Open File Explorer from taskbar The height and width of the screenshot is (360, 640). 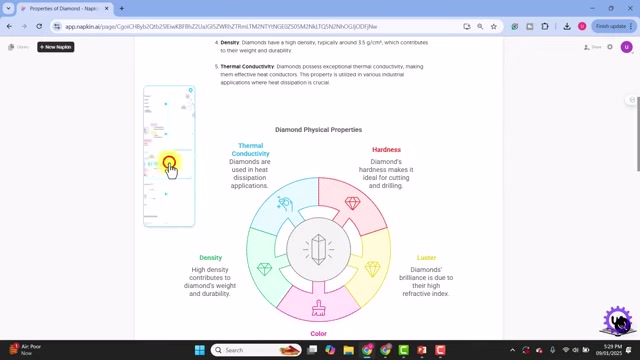[x=348, y=350]
